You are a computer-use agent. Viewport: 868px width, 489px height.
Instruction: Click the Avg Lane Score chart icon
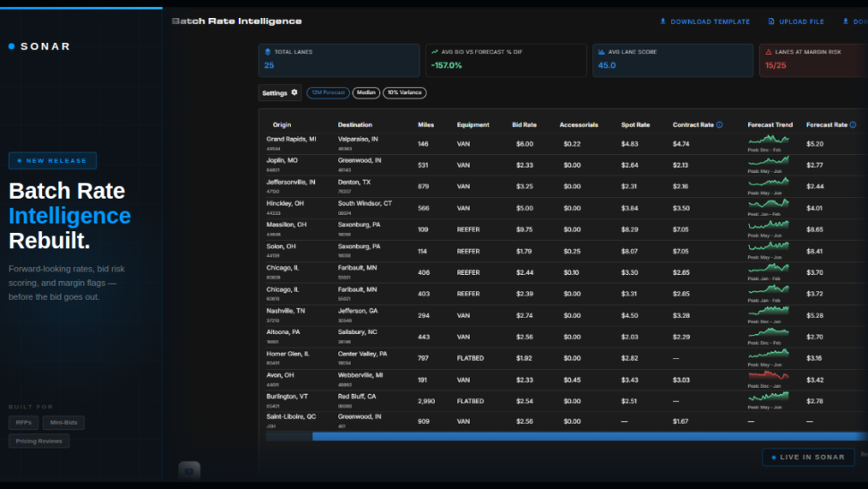pyautogui.click(x=601, y=52)
